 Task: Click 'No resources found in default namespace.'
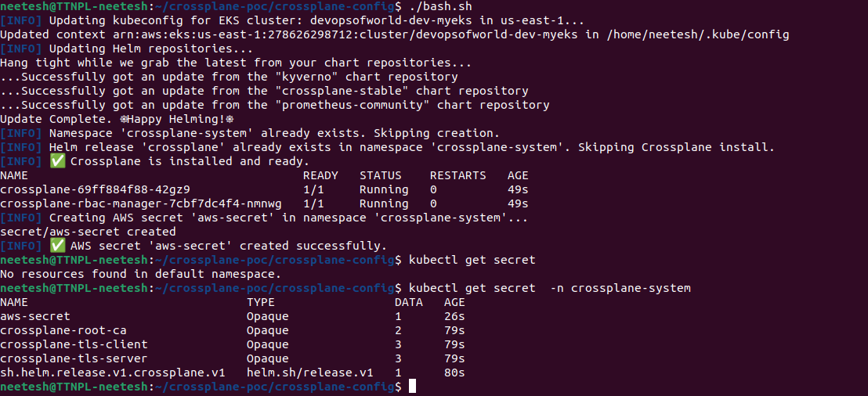coord(140,274)
